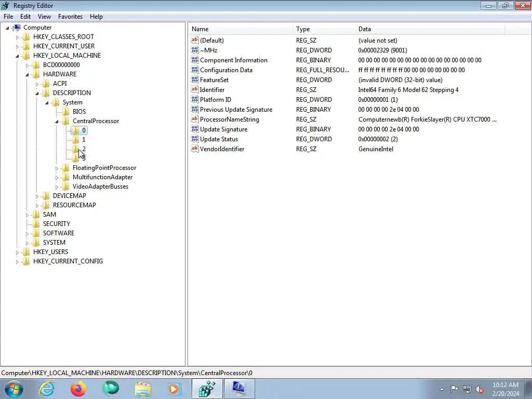Click the string icon of the (Default) value

[x=195, y=40]
